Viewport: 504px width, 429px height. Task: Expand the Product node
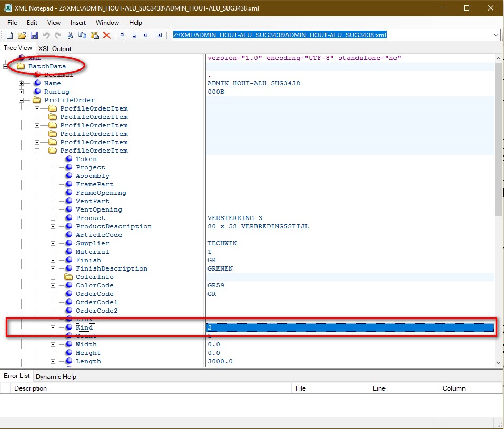pos(53,218)
